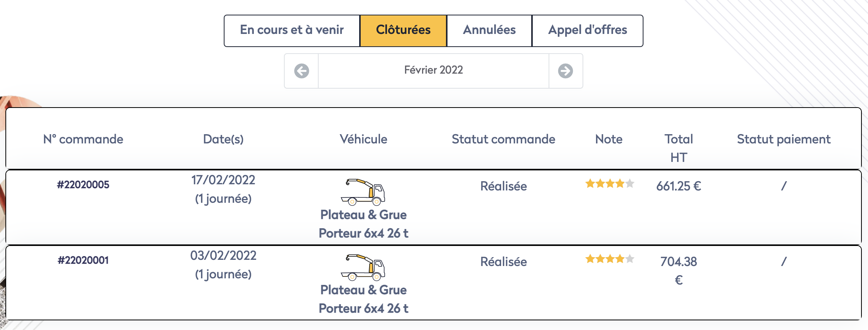Switch to the Annulées tab
868x330 pixels.
point(489,30)
